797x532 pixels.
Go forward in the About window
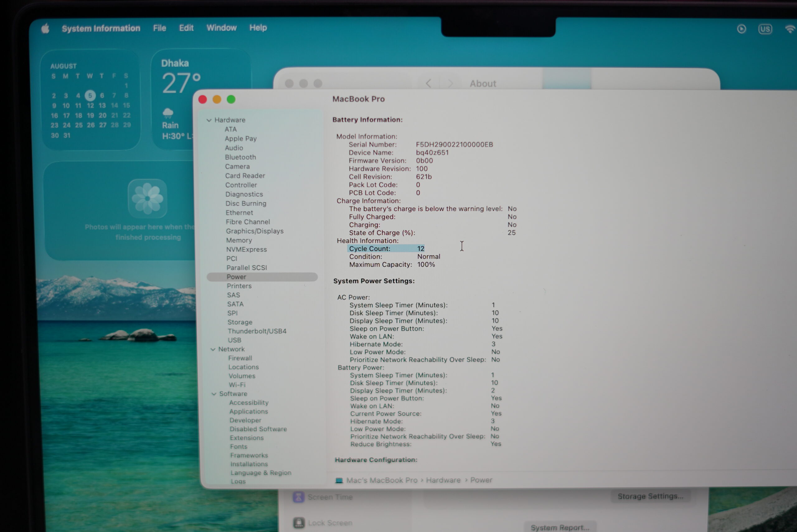point(450,83)
